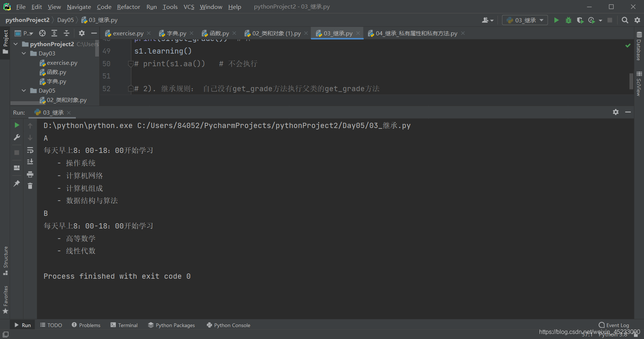Select opened file locator icon in Project panel
This screenshot has height=339, width=644.
coord(42,33)
